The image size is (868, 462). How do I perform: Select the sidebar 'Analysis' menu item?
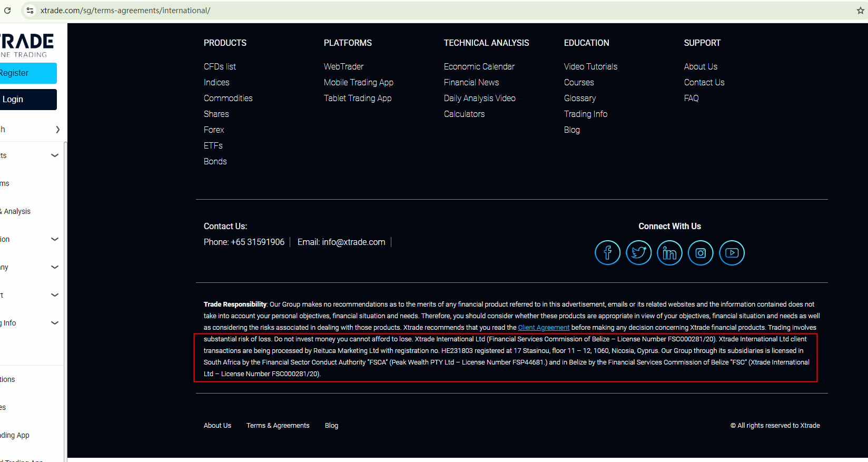(16, 211)
